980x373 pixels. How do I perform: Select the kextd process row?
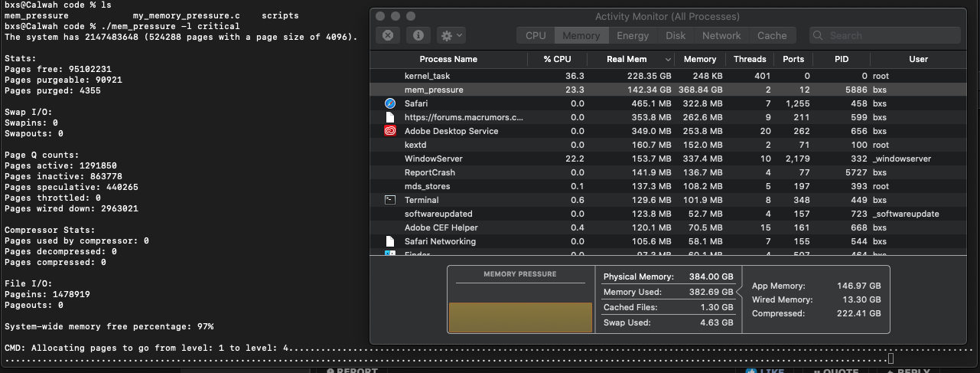pyautogui.click(x=668, y=145)
